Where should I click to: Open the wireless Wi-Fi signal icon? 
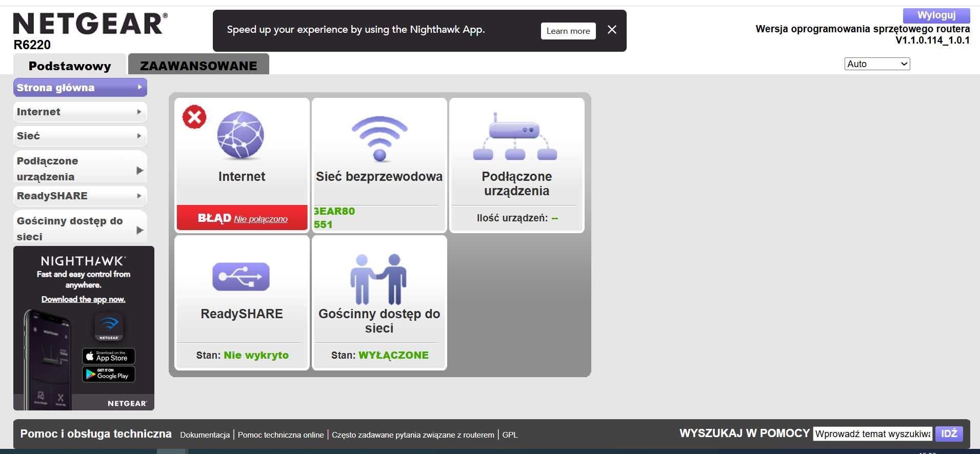point(379,138)
